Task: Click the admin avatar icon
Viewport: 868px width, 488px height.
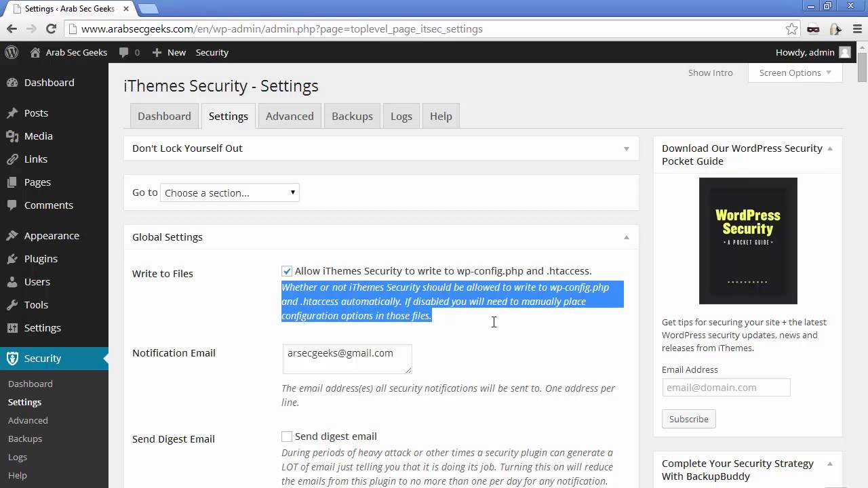Action: [844, 52]
